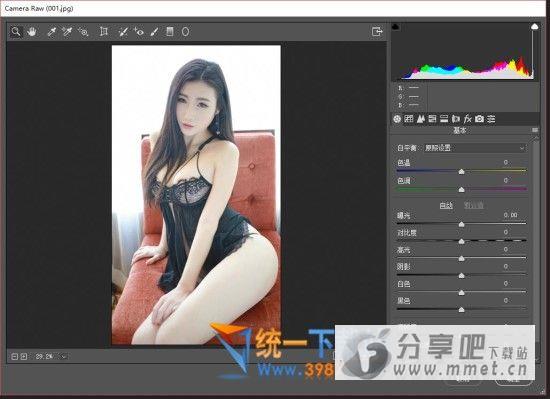Viewport: 550px width, 399px height.
Task: Open the white balance dropdown
Action: coord(475,148)
